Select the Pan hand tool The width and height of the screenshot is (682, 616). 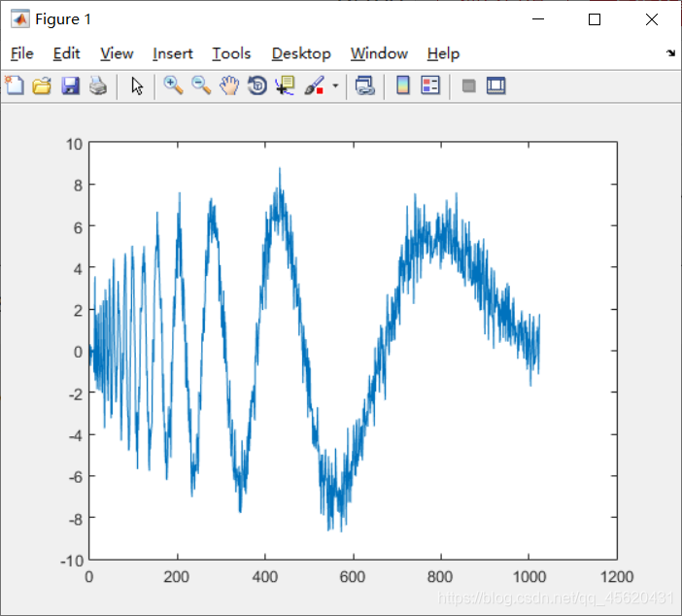229,86
